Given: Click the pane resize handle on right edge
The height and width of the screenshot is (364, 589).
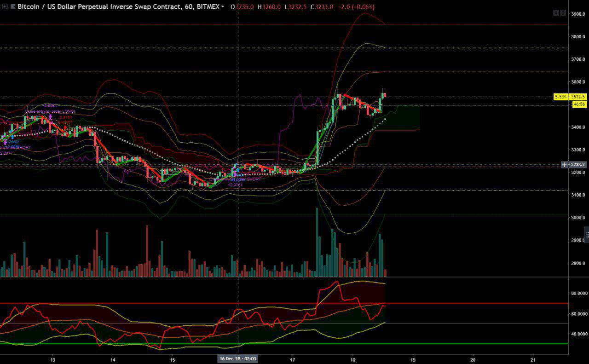Looking at the screenshot, I should click(587, 234).
